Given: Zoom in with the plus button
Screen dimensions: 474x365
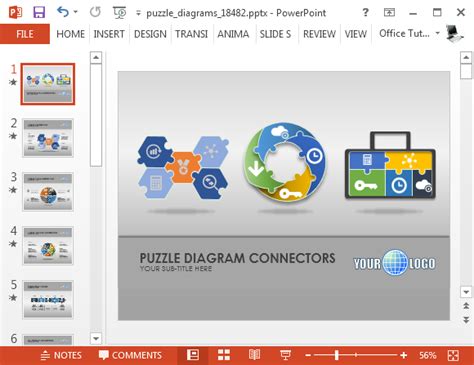Looking at the screenshot, I should point(404,355).
